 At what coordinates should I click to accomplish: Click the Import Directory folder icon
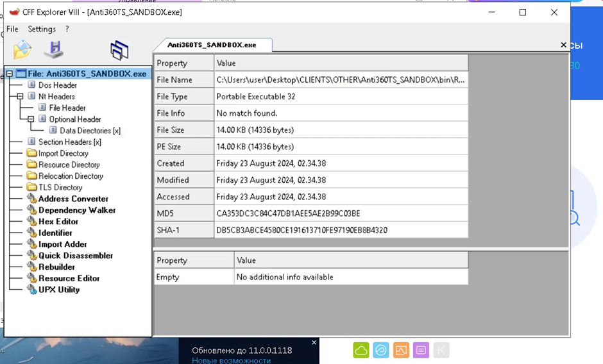coord(32,153)
